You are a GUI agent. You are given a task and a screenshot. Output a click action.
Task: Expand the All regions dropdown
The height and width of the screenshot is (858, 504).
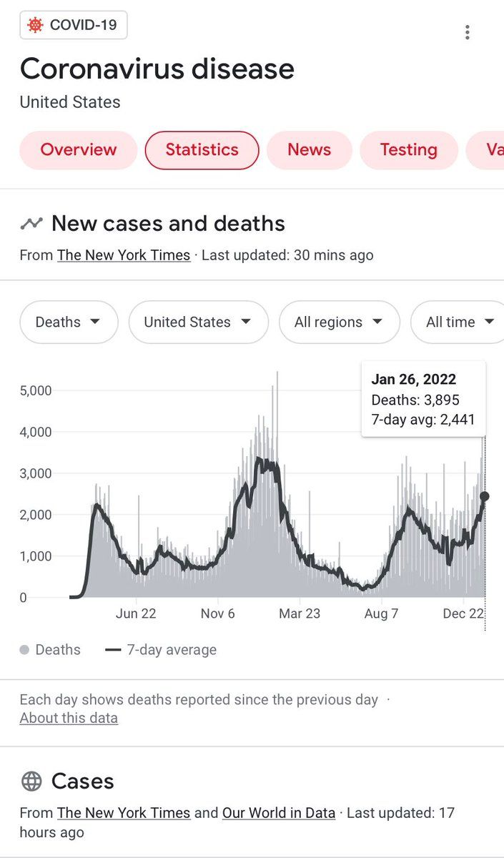339,322
